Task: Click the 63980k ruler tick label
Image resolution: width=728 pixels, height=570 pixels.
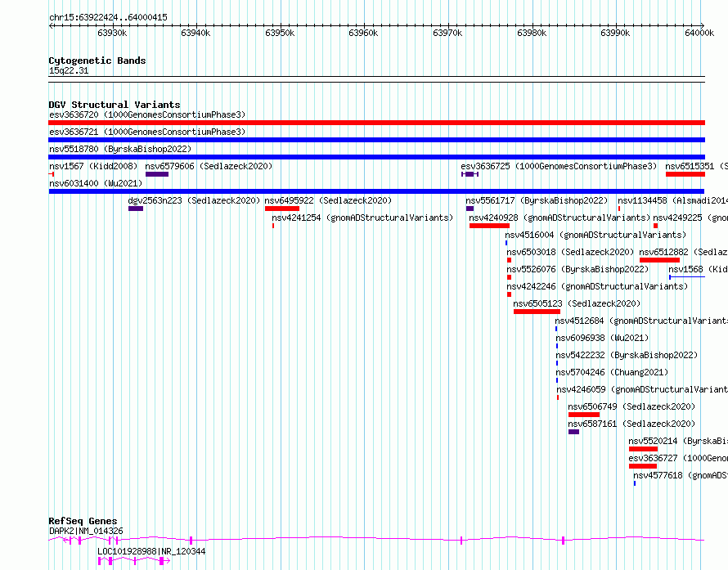Action: 532,33
